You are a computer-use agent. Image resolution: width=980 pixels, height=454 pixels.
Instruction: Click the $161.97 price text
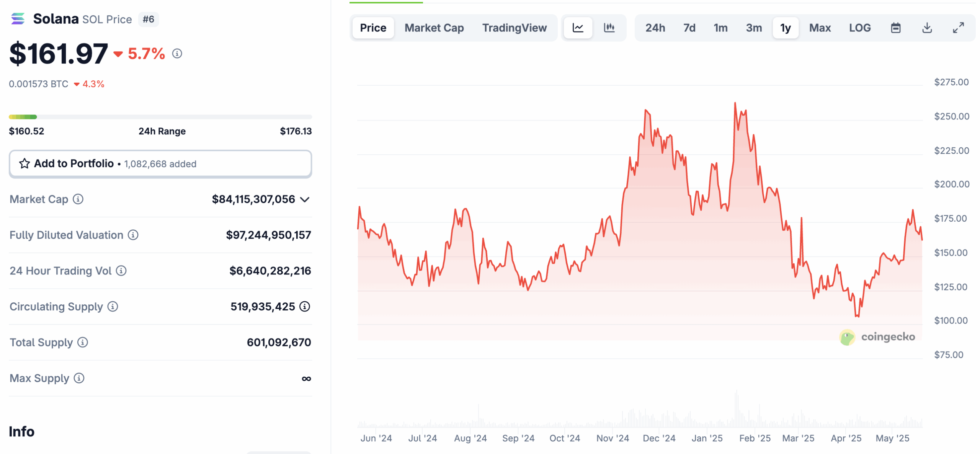point(59,54)
